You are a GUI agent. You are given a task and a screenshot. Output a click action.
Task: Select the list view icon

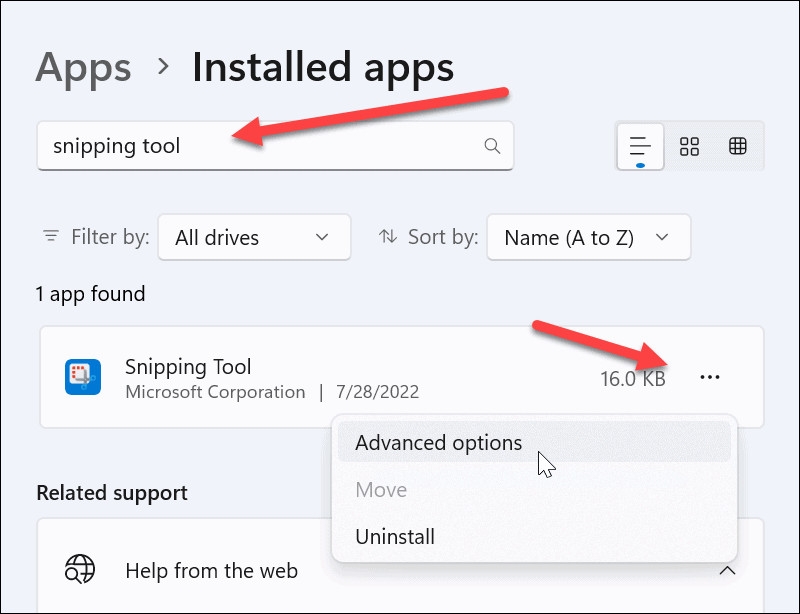click(640, 145)
